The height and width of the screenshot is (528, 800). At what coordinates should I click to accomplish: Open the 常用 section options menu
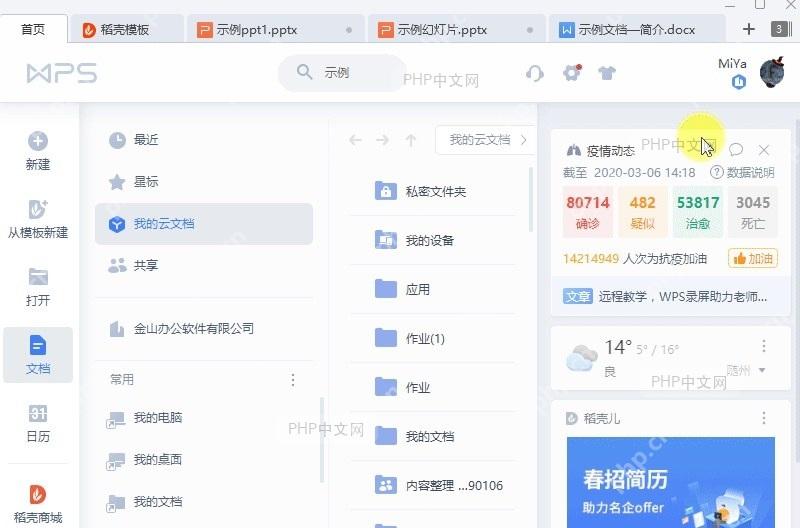click(293, 380)
